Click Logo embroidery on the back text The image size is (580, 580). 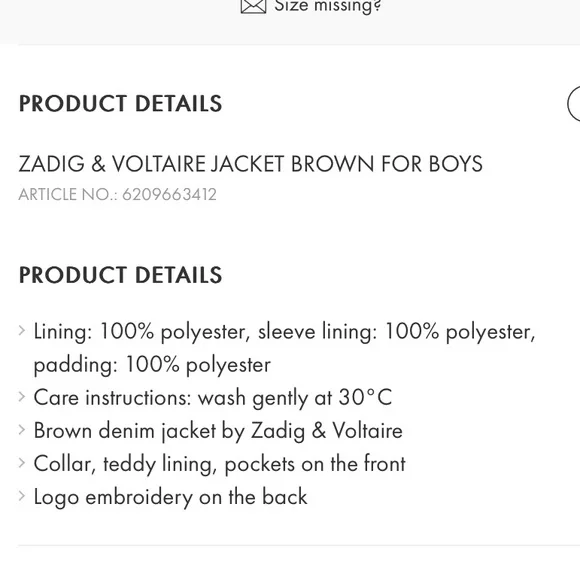coord(171,497)
